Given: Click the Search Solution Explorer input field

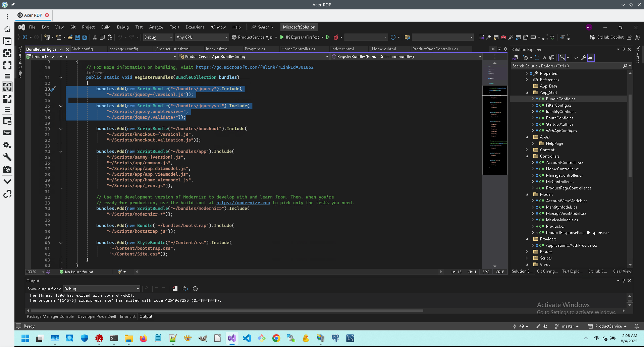Looking at the screenshot, I should click(567, 66).
